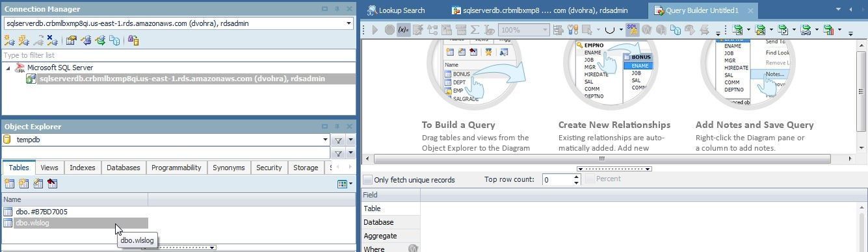Click the Disconnect icon with the X in Connection Manager
The width and height of the screenshot is (868, 252).
click(53, 40)
